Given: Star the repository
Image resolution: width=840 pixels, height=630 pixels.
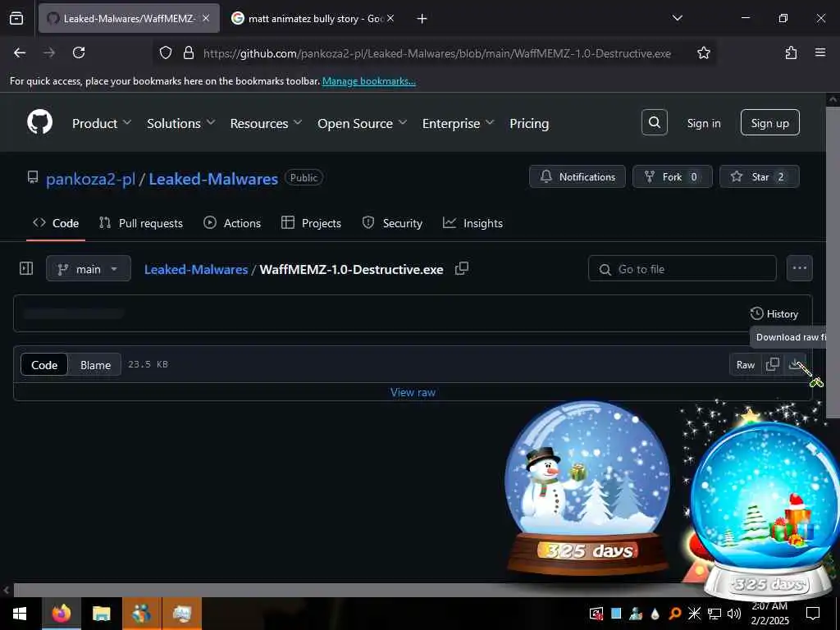Looking at the screenshot, I should 759,176.
